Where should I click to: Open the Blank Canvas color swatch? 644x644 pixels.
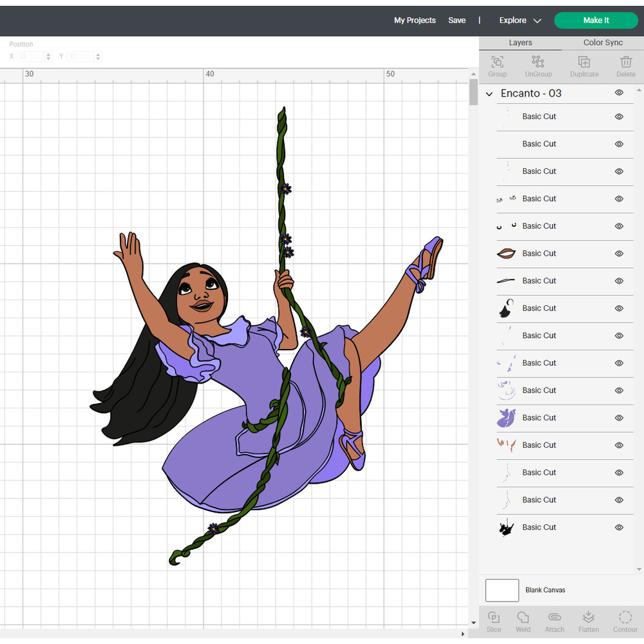502,590
